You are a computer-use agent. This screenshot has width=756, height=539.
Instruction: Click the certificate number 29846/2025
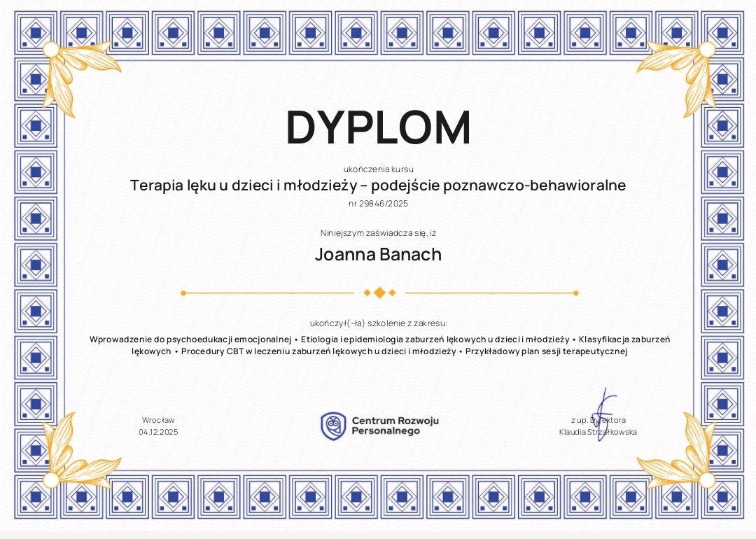point(378,204)
